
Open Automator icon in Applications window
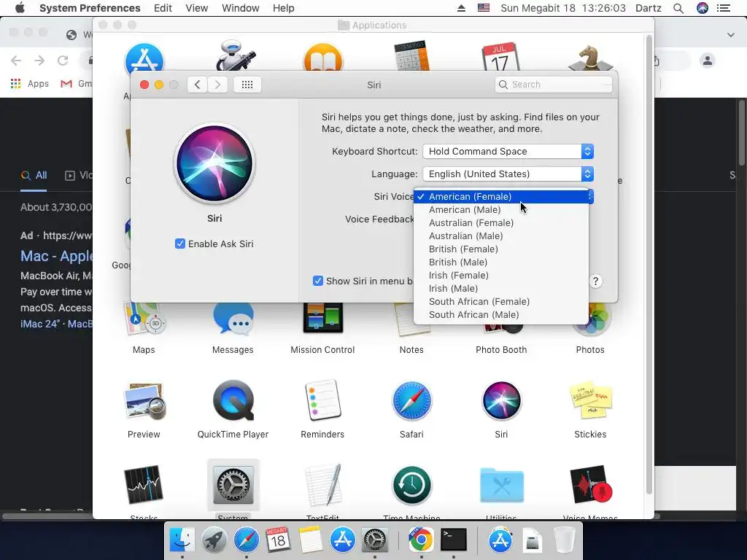tap(235, 56)
